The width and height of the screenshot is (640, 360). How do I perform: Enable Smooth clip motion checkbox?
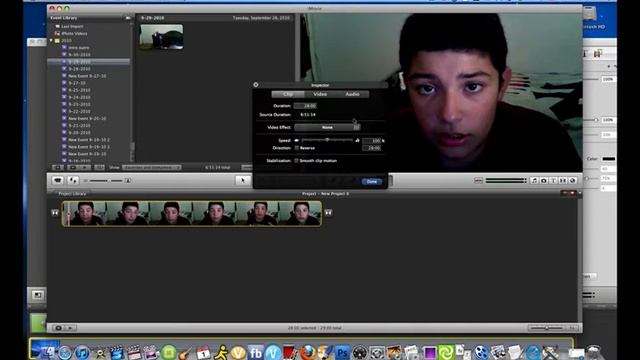[297, 161]
